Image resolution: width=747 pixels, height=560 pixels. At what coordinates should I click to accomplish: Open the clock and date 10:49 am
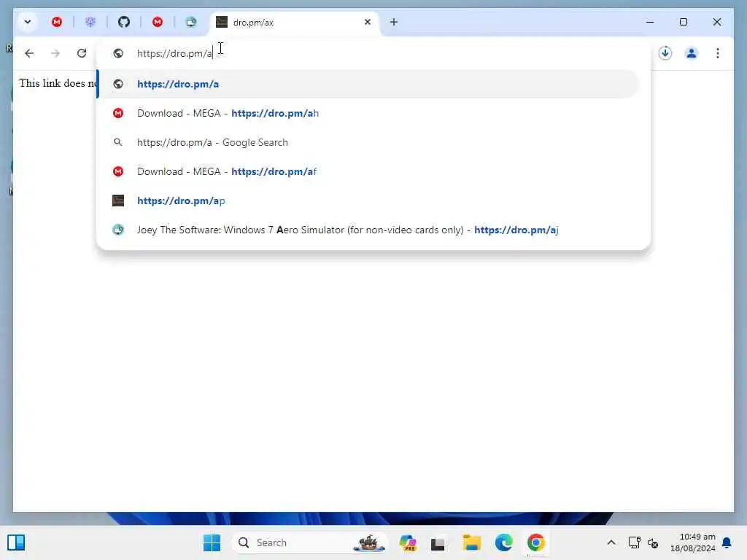[x=693, y=542]
